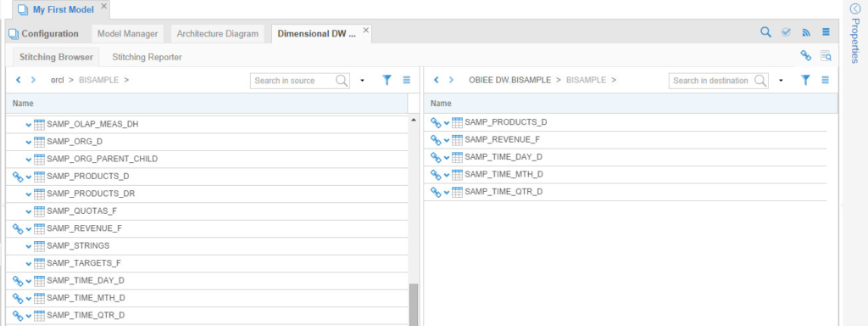
Task: Click the link icon beside source SAMP_TIME_DAY_D
Action: pyautogui.click(x=19, y=280)
